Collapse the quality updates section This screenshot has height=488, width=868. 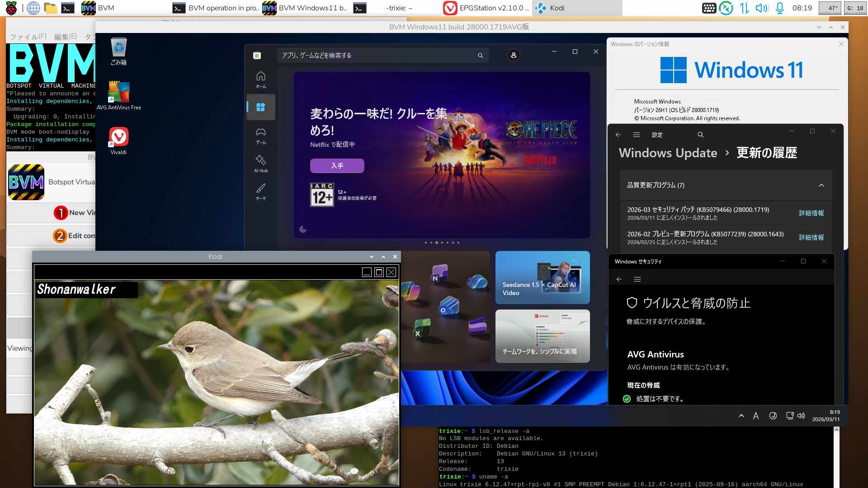point(821,185)
